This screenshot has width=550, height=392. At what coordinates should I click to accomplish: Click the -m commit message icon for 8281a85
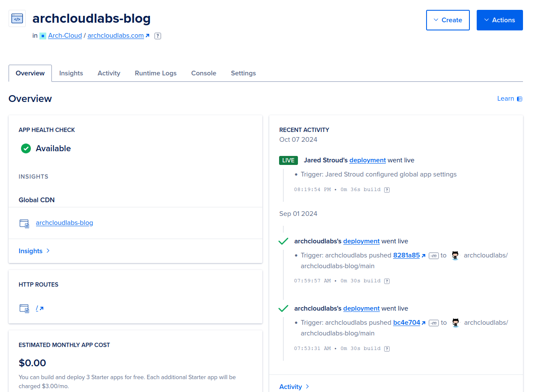(x=433, y=256)
